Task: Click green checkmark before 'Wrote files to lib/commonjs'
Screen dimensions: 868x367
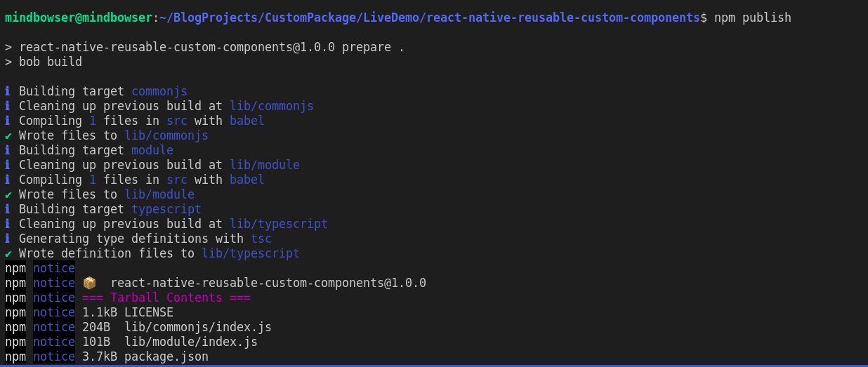Action: [x=8, y=135]
